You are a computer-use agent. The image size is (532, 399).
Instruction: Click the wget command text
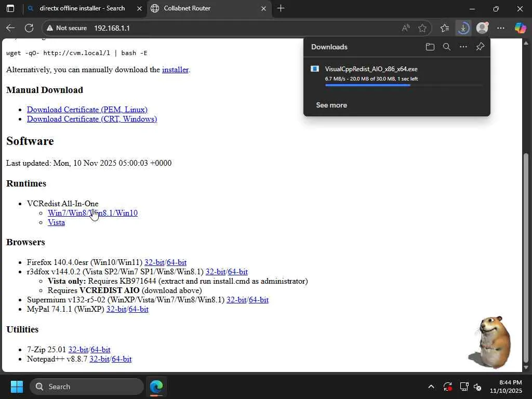[x=77, y=53]
